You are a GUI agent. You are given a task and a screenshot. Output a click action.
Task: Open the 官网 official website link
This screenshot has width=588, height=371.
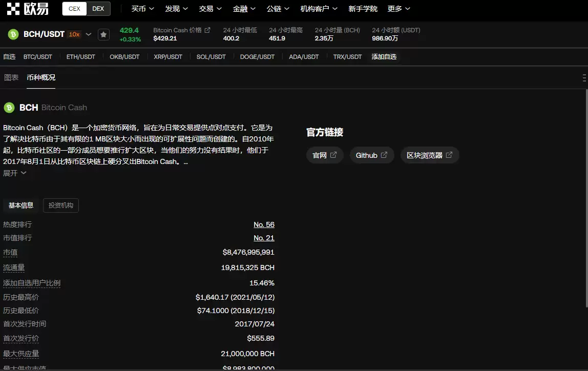(325, 155)
